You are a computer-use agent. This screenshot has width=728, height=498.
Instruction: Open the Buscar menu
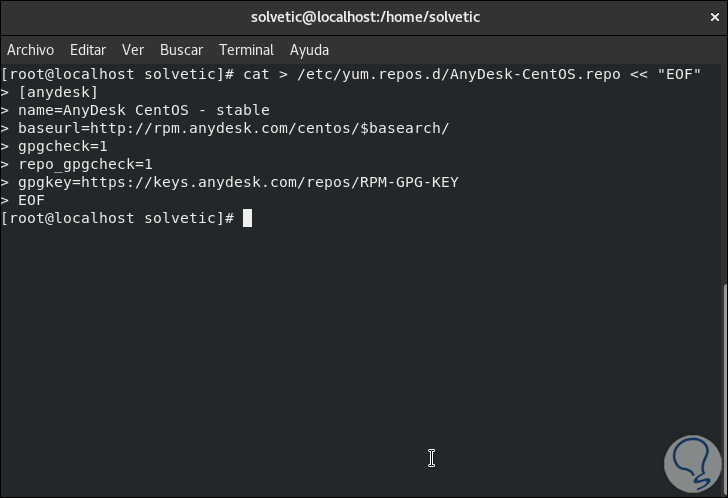pyautogui.click(x=181, y=50)
